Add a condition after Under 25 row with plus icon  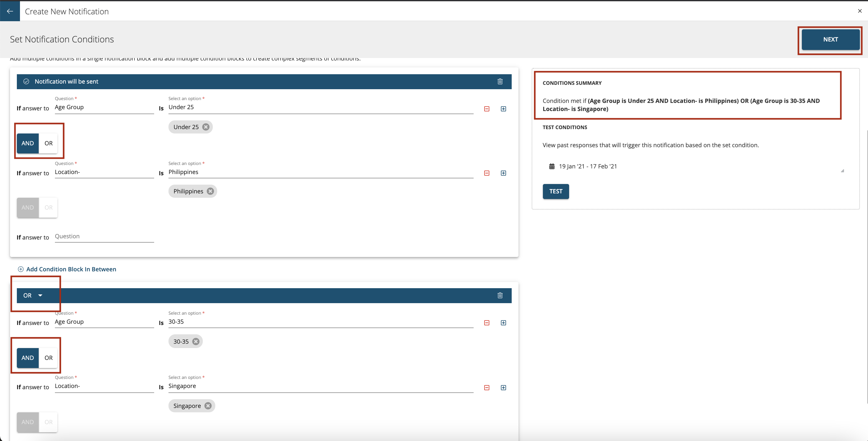click(x=503, y=109)
